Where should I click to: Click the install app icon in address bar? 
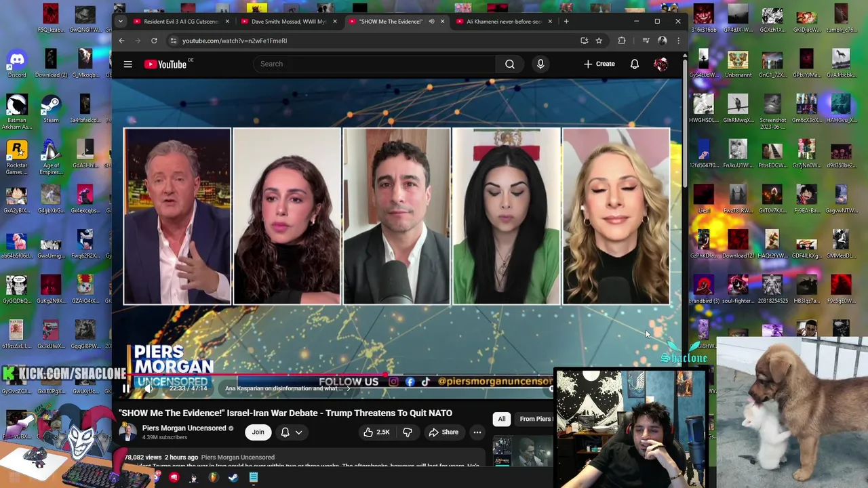click(x=584, y=41)
